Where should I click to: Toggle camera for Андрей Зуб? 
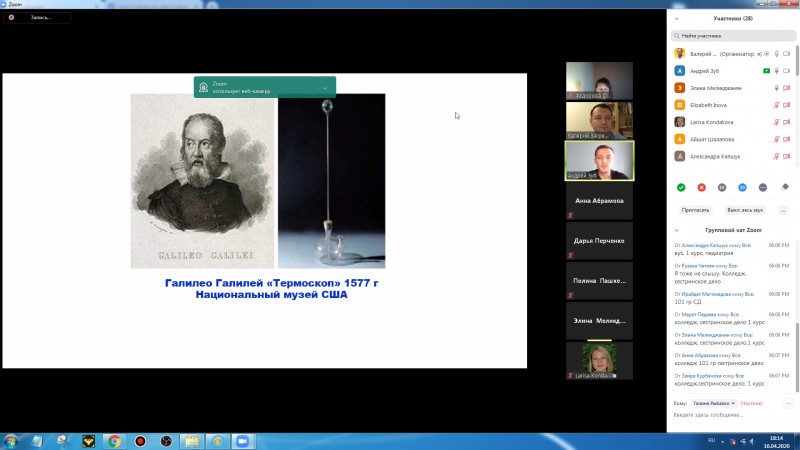click(x=787, y=71)
